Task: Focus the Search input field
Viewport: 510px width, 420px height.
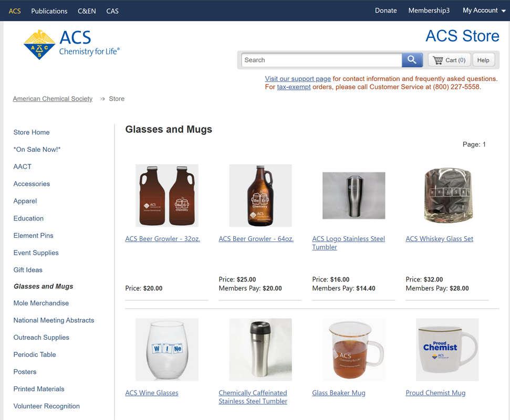Action: 321,60
